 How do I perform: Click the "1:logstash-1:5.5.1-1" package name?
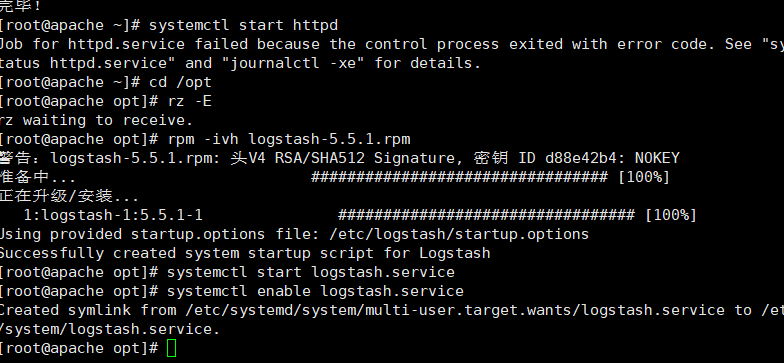pyautogui.click(x=113, y=215)
